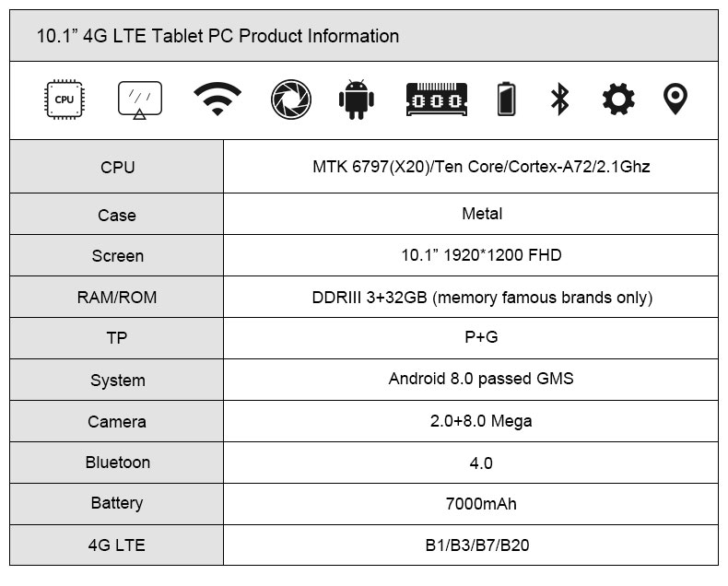This screenshot has height=586, width=728.
Task: Click the GPS location pin icon
Action: click(675, 99)
